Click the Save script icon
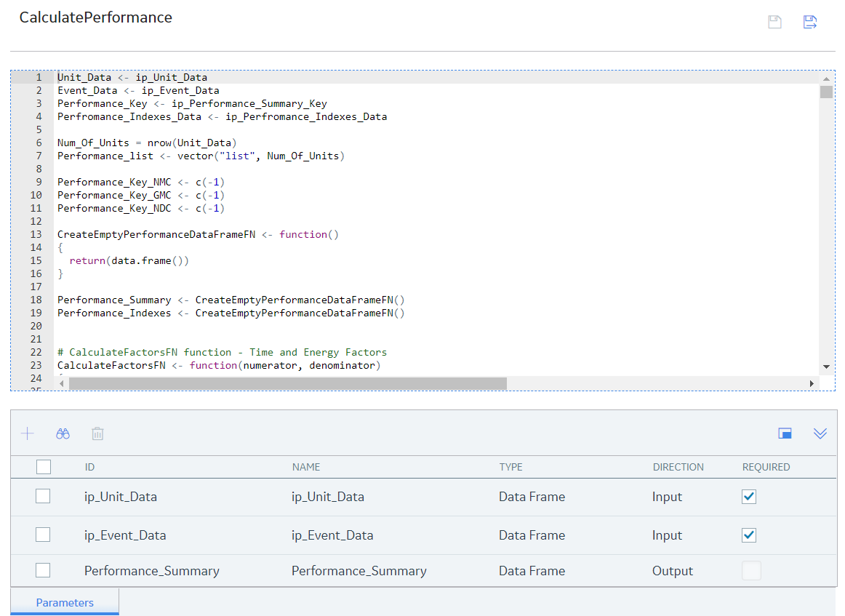Viewport: 845px width, 616px height. [774, 22]
